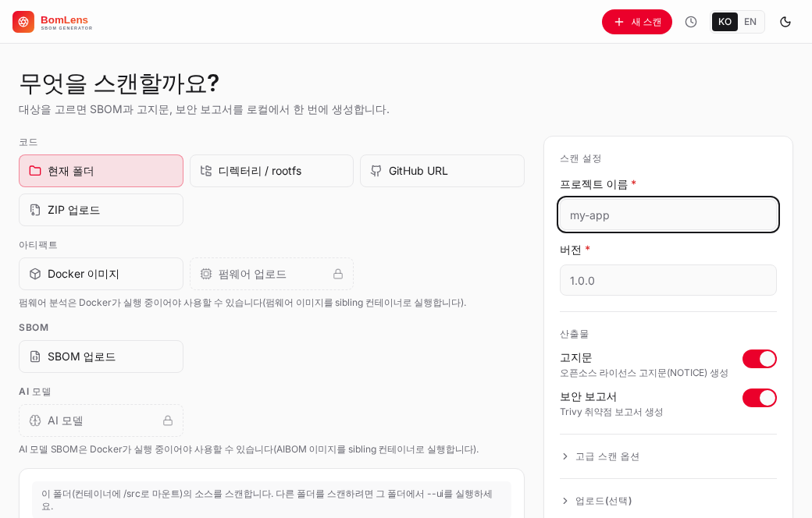Click the GitHub icon in GitHub URL
This screenshot has height=518, width=812.
pyautogui.click(x=376, y=171)
